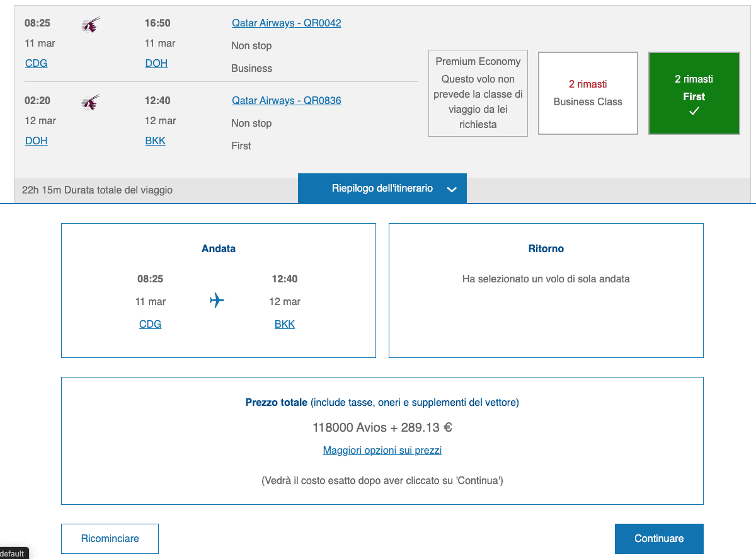
Task: Click the Ritorno heading
Action: (x=546, y=248)
